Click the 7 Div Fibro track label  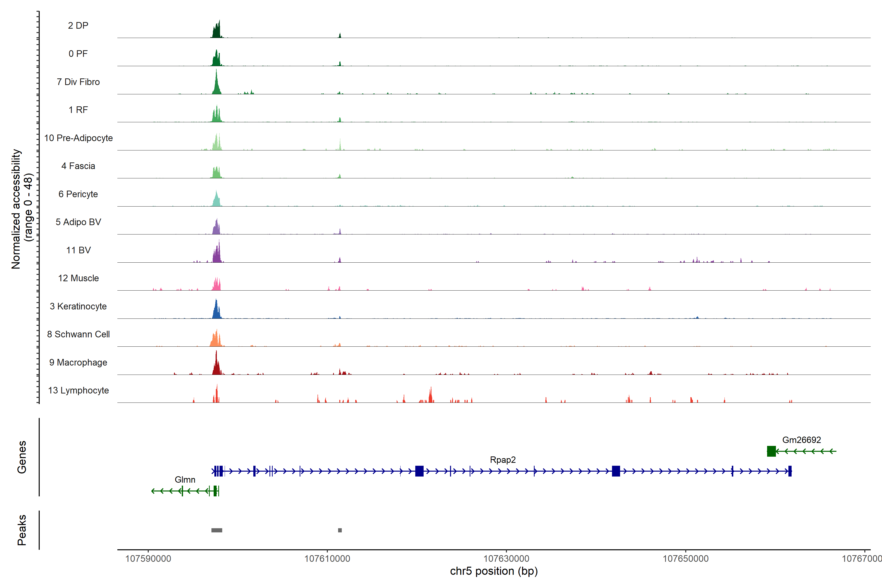(x=78, y=82)
